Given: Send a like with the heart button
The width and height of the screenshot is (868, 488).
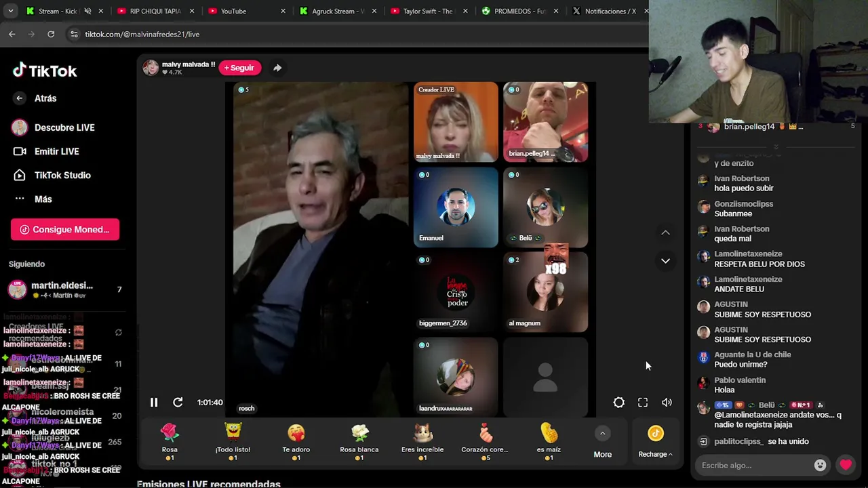Looking at the screenshot, I should pos(846,465).
